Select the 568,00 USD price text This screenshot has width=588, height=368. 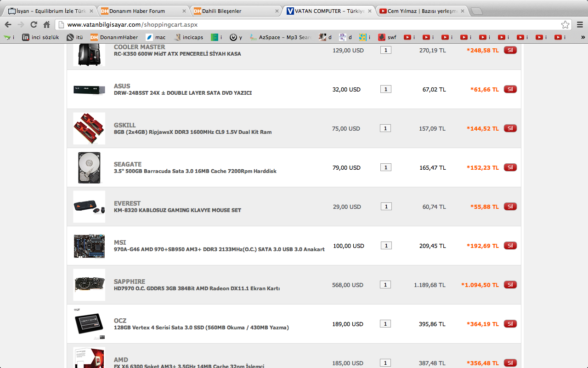(348, 285)
